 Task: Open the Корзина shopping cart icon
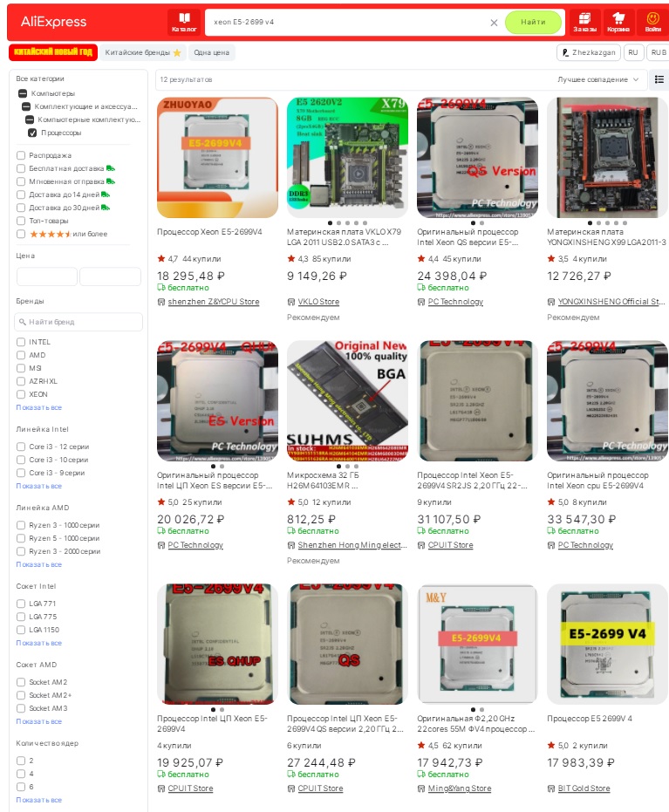618,23
